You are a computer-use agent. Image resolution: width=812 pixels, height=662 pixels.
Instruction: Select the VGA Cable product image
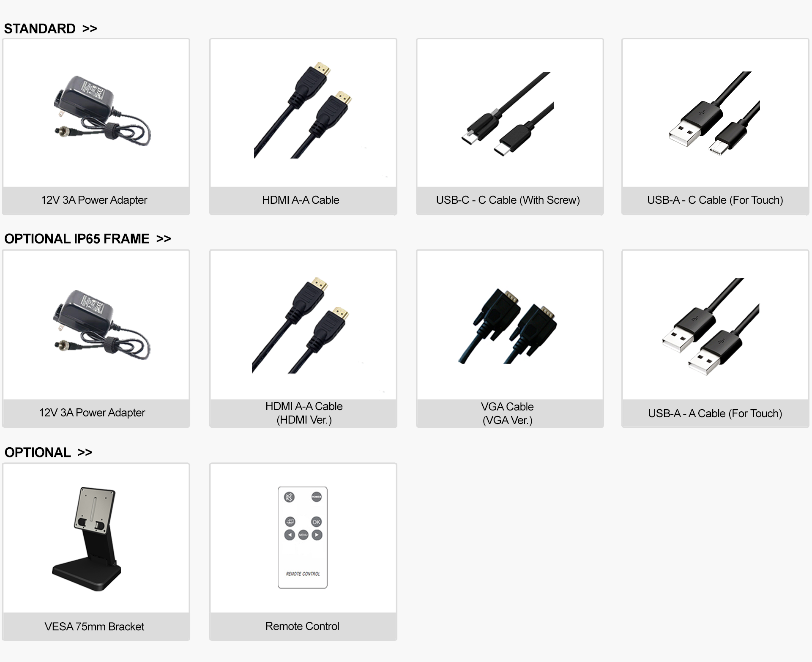coord(508,326)
